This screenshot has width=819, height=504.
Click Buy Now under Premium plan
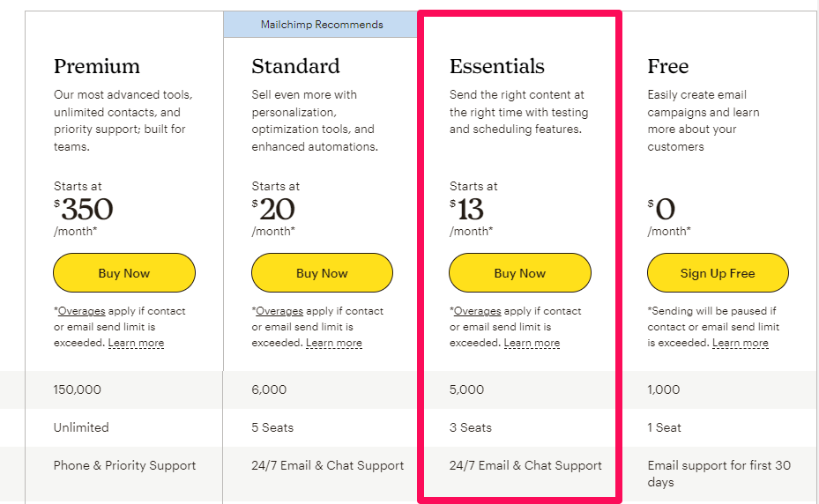[x=124, y=272]
